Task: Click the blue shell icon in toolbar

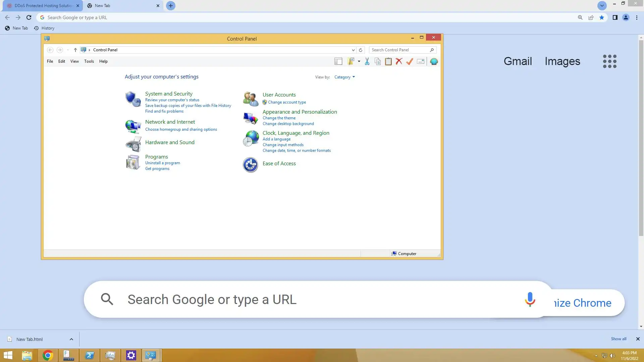Action: [434, 61]
